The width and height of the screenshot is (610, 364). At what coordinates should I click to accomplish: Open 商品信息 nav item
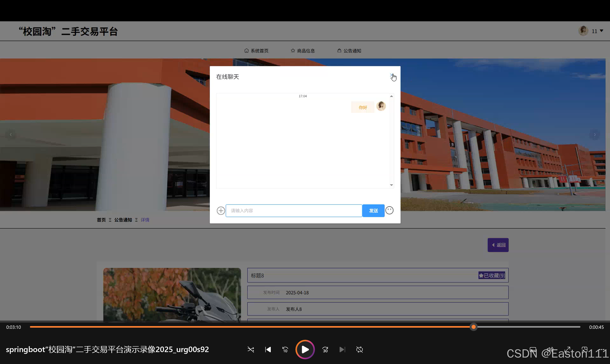tap(303, 50)
